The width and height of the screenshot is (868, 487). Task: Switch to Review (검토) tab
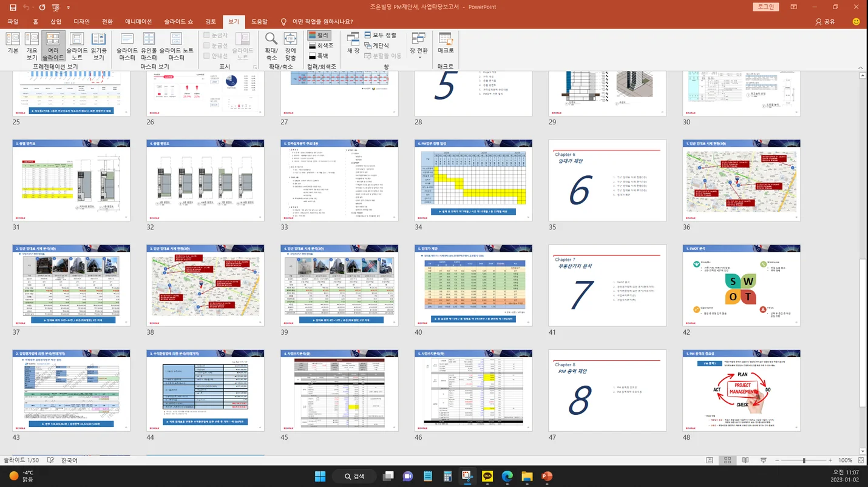point(211,21)
